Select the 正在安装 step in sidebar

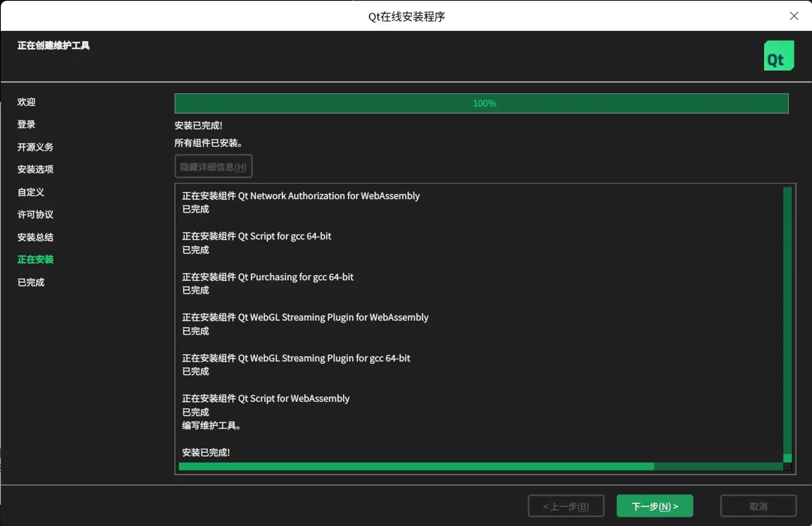pos(35,259)
